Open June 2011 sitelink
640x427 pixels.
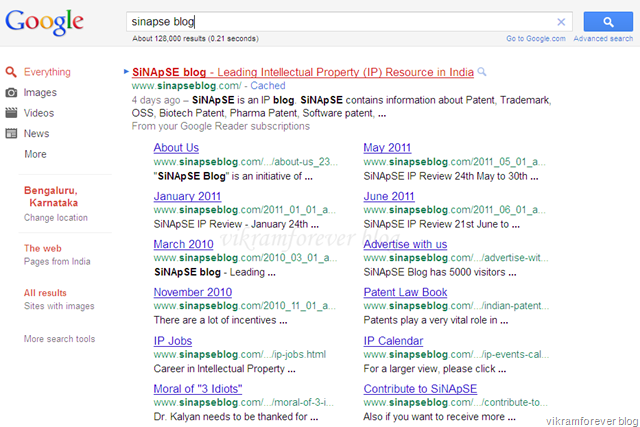click(389, 196)
